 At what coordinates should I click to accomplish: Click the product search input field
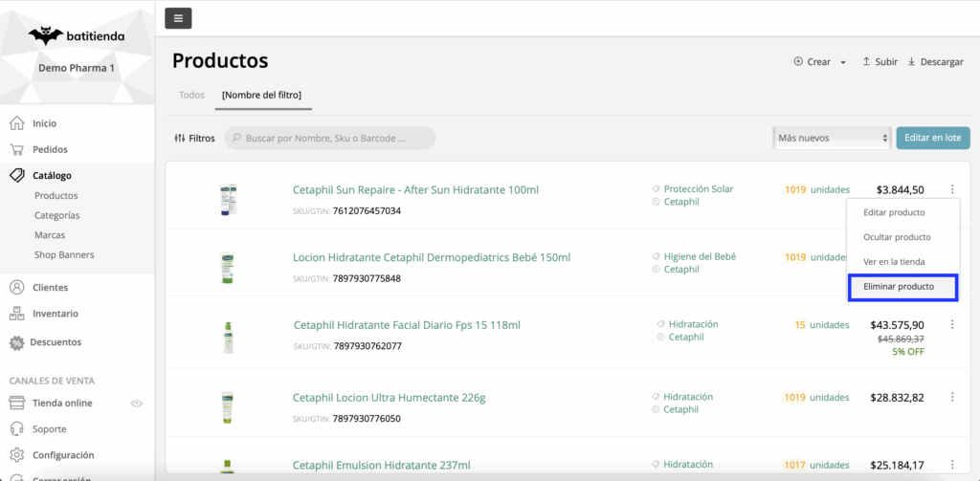(330, 138)
